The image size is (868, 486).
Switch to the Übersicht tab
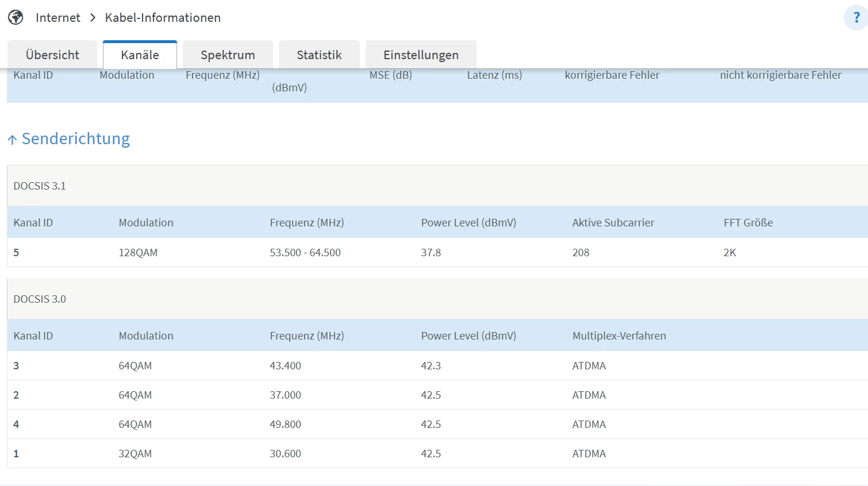(52, 55)
